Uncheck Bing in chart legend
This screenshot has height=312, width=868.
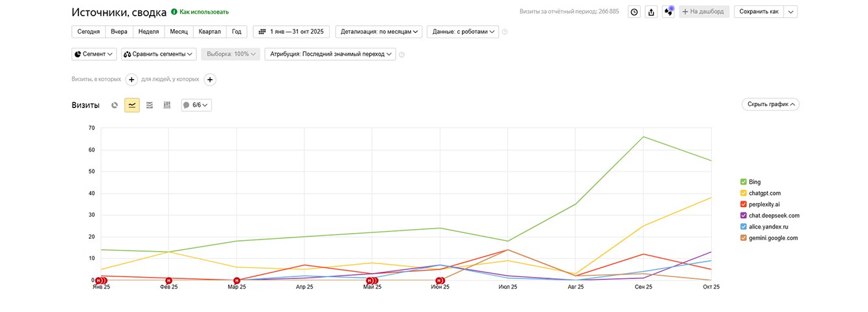(744, 182)
